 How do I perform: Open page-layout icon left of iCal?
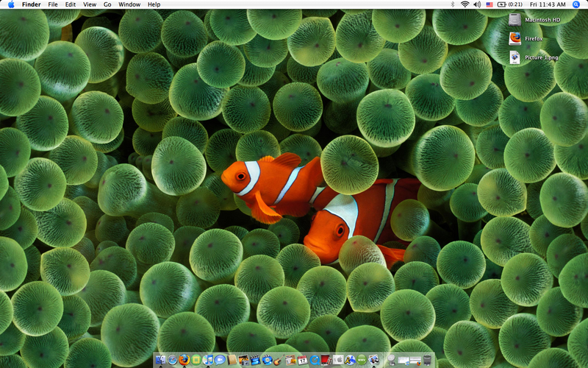click(x=290, y=360)
